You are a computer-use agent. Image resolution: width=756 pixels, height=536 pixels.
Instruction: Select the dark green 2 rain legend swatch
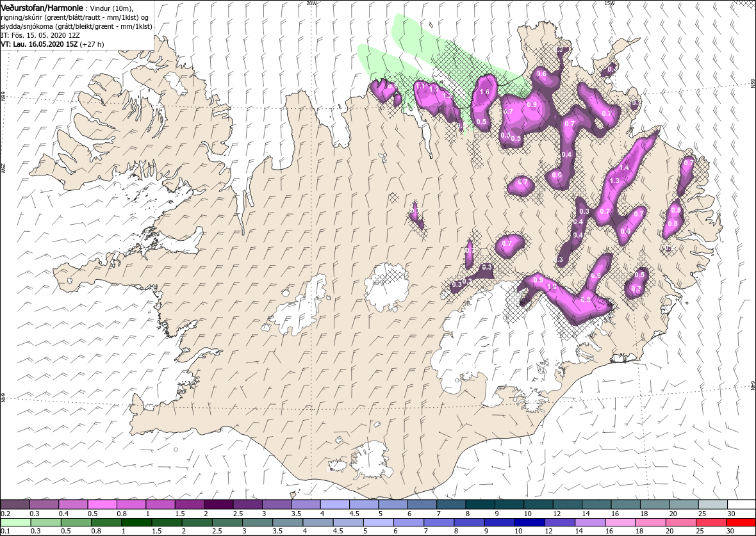tap(196, 523)
